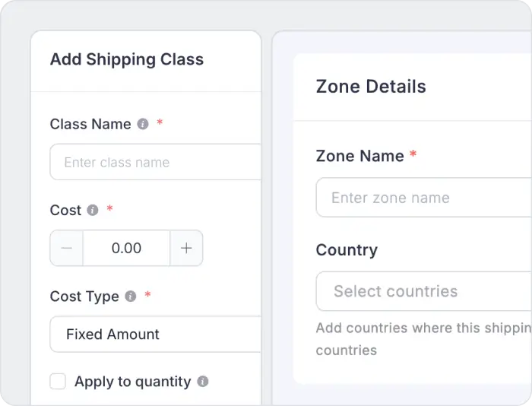
Task: Click the Cost Type label text
Action: pyautogui.click(x=84, y=297)
